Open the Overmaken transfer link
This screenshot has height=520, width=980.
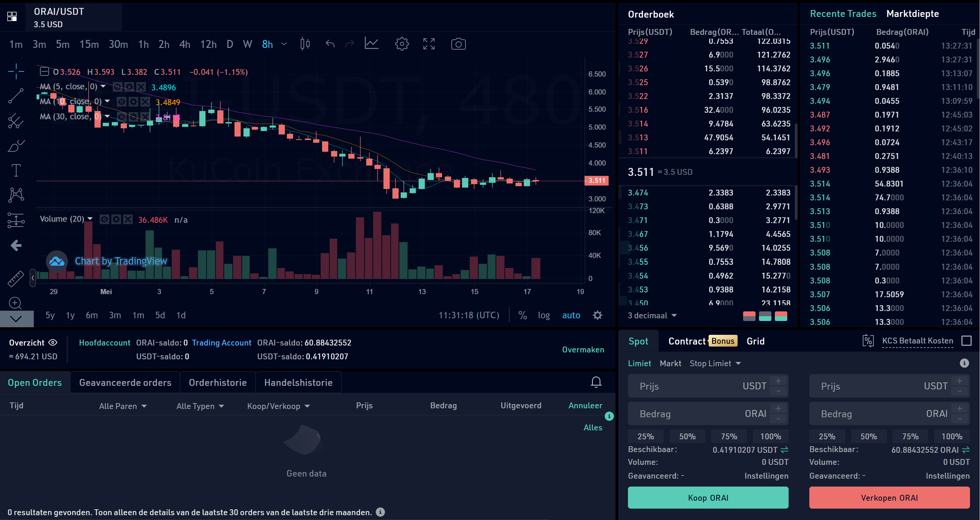coord(583,349)
